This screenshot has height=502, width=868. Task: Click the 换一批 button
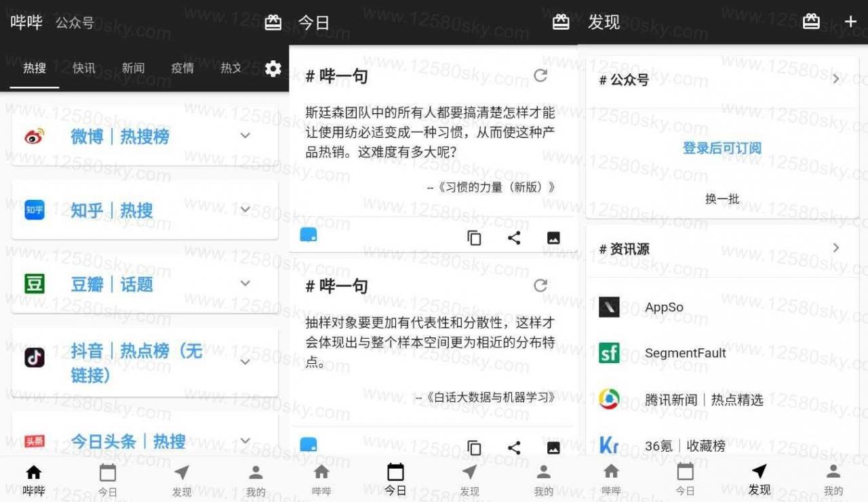coord(722,199)
